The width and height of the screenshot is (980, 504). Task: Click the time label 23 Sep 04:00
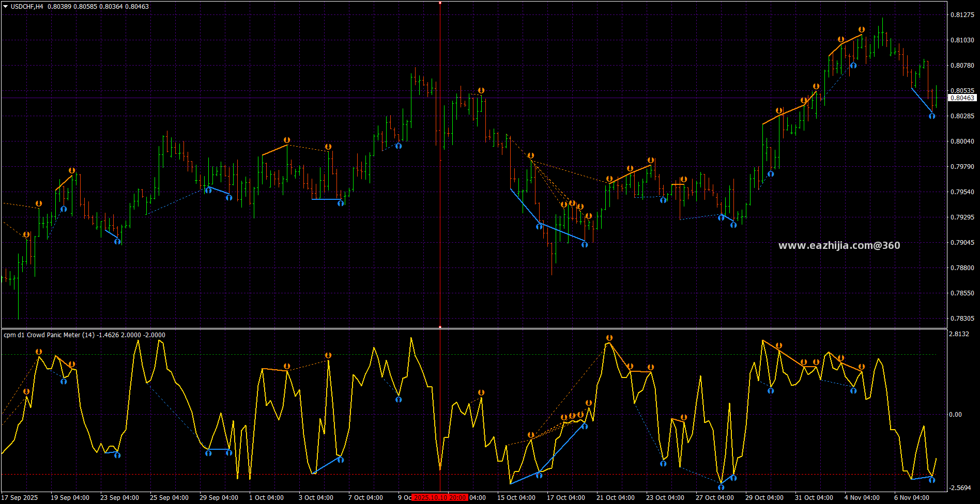[119, 498]
